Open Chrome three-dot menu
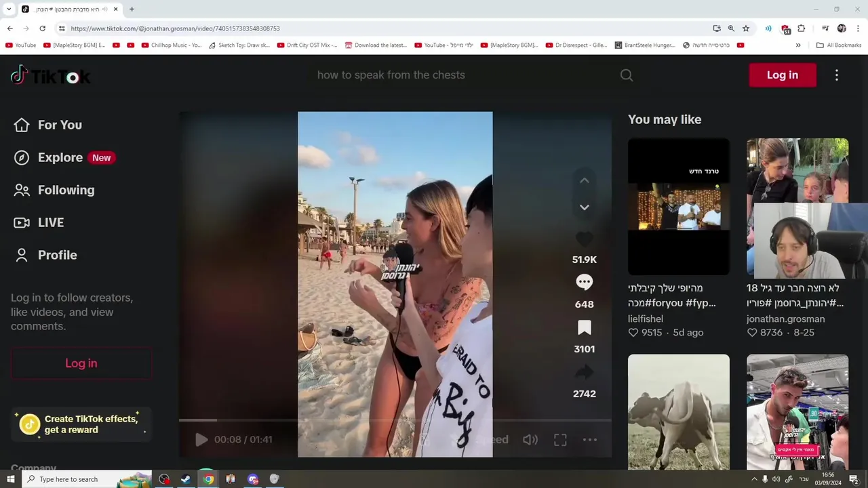Viewport: 868px width, 488px height. [859, 28]
